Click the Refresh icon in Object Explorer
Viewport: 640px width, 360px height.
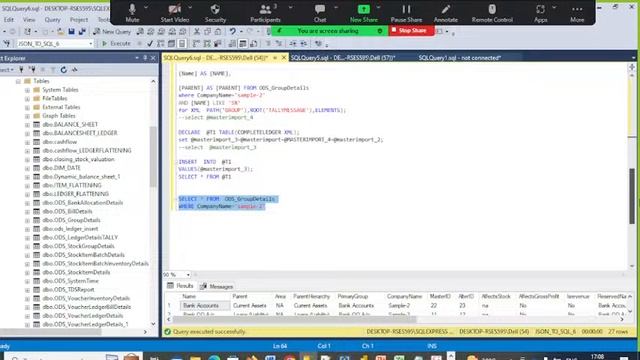[x=64, y=70]
